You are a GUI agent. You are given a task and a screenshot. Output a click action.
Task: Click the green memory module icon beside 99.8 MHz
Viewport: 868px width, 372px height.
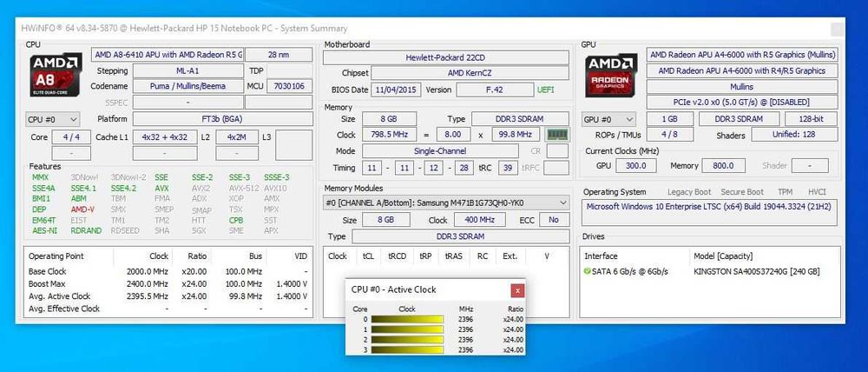pos(557,135)
